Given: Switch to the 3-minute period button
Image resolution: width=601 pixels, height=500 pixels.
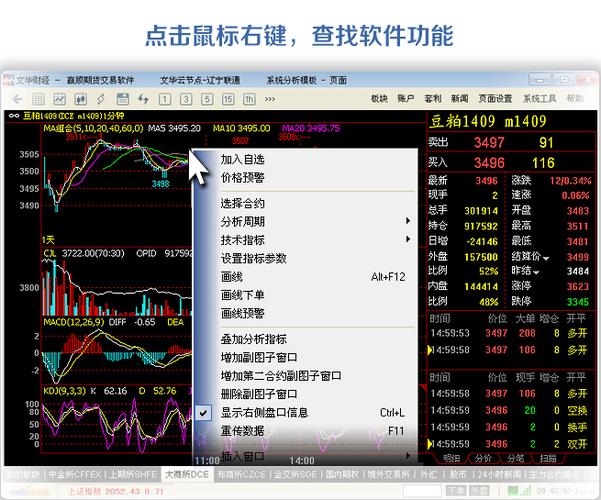Looking at the screenshot, I should (186, 100).
